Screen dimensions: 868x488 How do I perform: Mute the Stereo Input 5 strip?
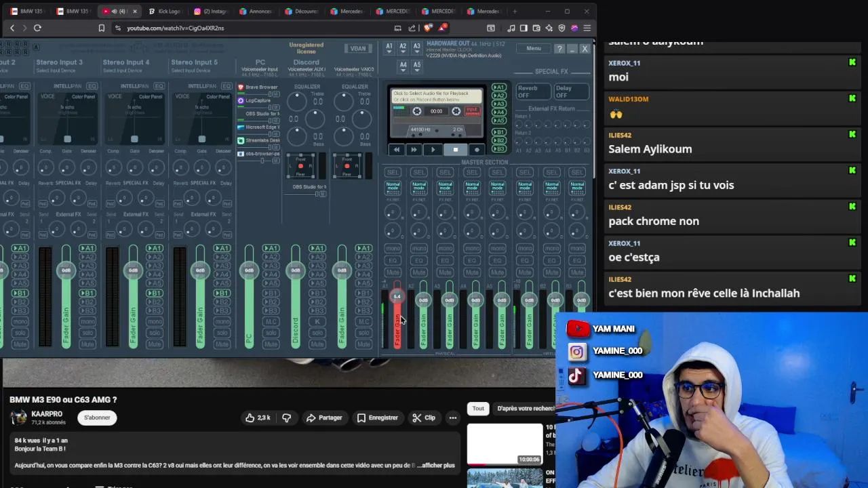[x=222, y=344]
